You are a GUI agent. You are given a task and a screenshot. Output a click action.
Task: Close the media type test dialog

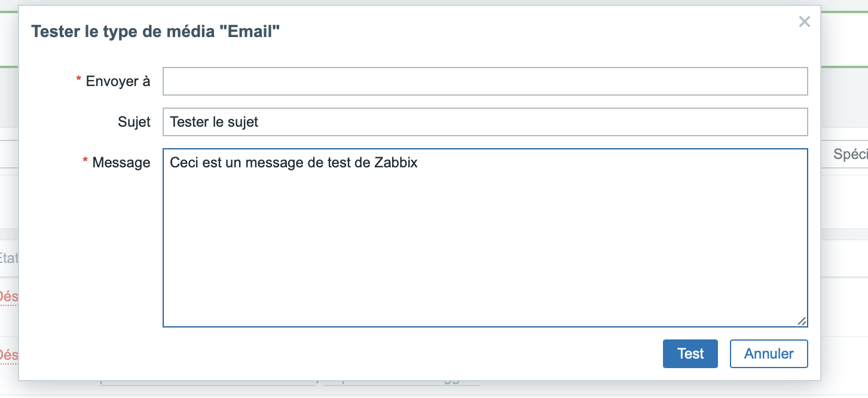click(x=804, y=22)
